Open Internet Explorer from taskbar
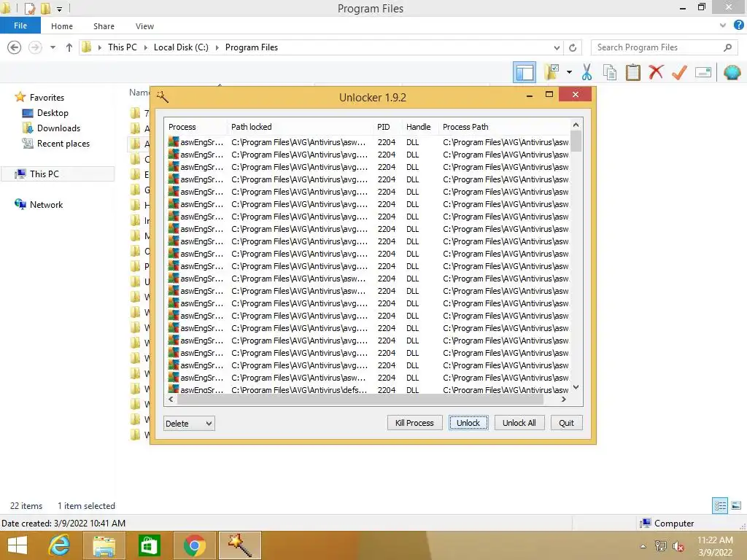747x560 pixels. 59,545
